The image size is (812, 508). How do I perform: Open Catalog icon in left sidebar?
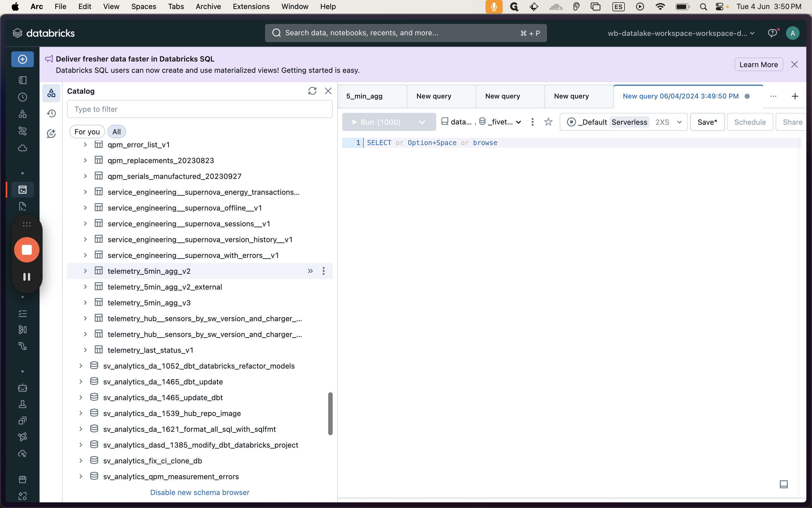(x=23, y=114)
